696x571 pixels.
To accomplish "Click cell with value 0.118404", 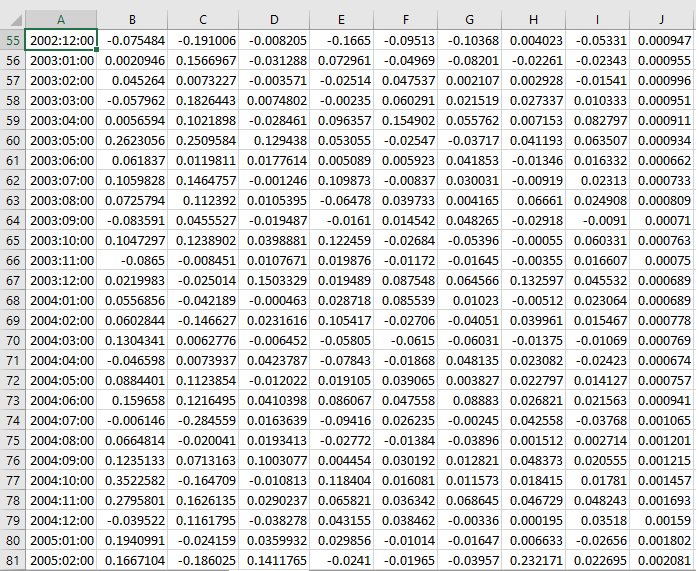I will tap(341, 480).
